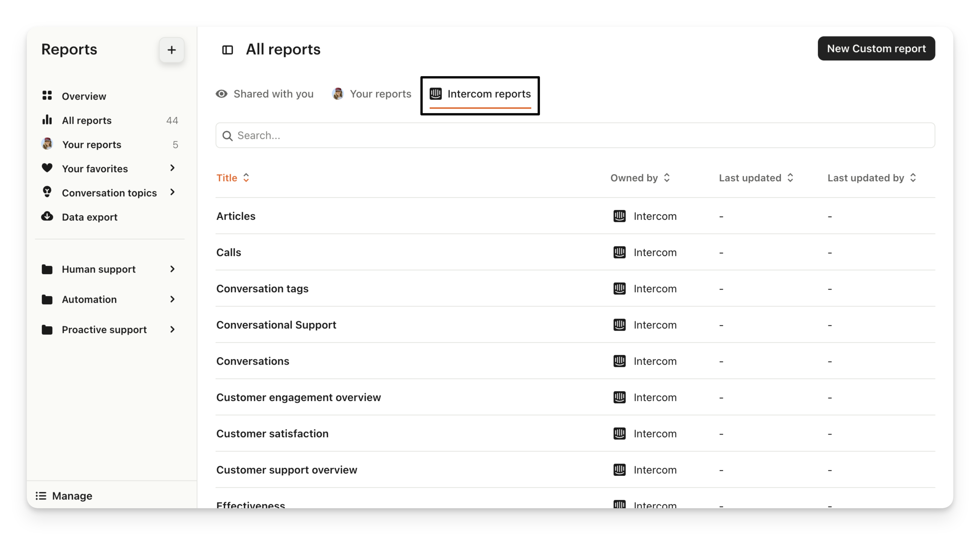The image size is (980, 535).
Task: Open Data export in the sidebar
Action: pyautogui.click(x=90, y=217)
